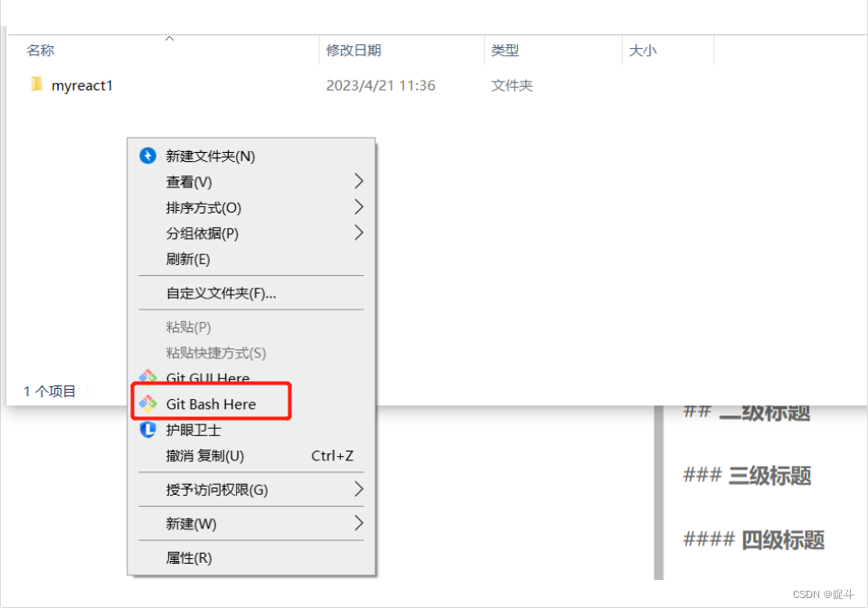Click the Git Bash colorful diamond icon
This screenshot has height=608, width=868.
coord(148,404)
